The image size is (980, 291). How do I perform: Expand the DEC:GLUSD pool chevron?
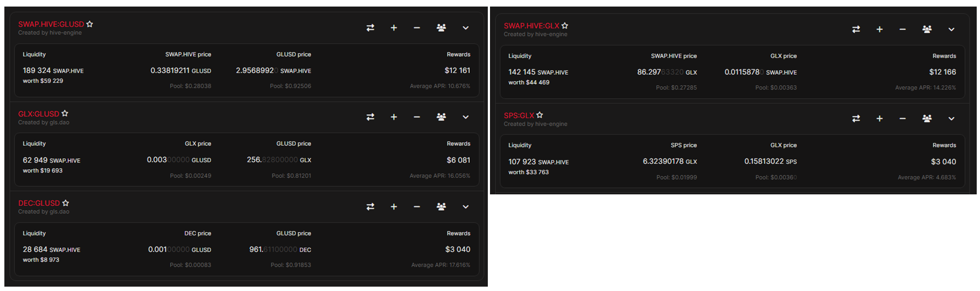pos(465,206)
